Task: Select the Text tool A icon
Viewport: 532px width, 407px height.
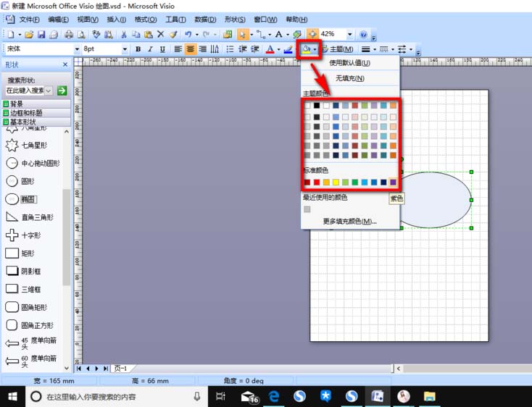Action: tap(279, 34)
